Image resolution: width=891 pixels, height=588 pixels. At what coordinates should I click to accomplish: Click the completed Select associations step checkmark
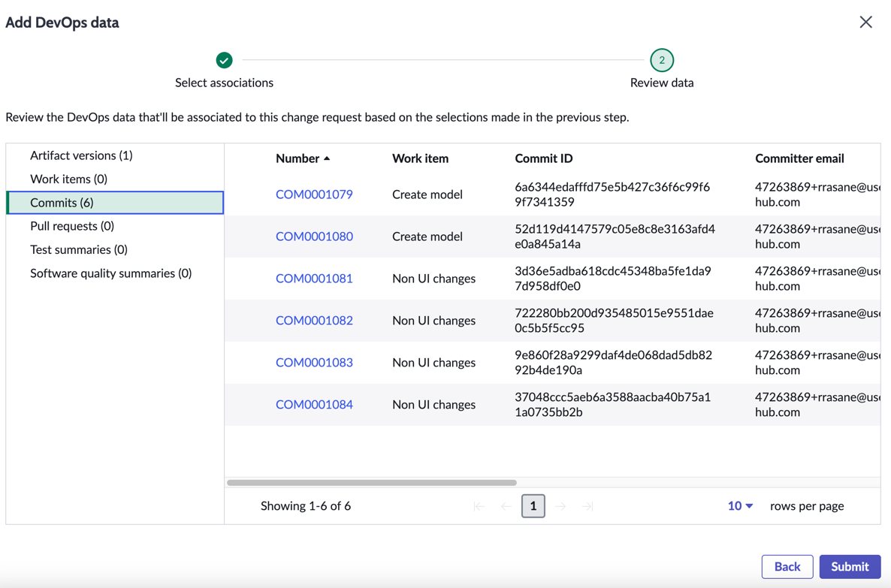tap(224, 59)
